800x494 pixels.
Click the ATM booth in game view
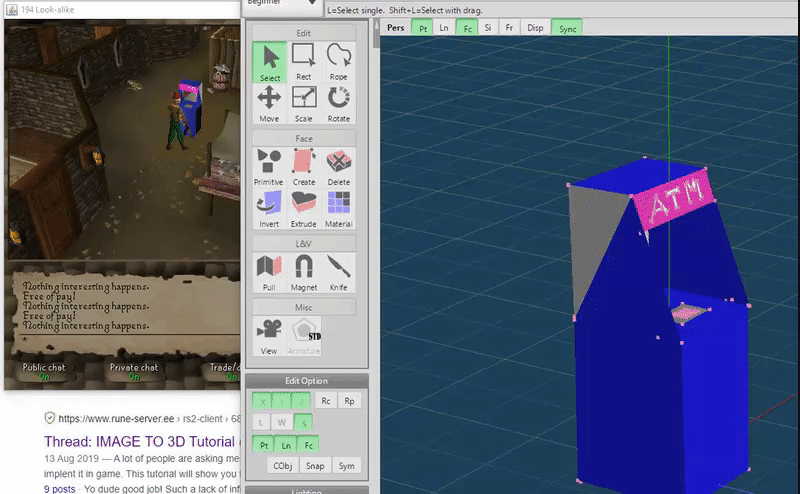[191, 107]
